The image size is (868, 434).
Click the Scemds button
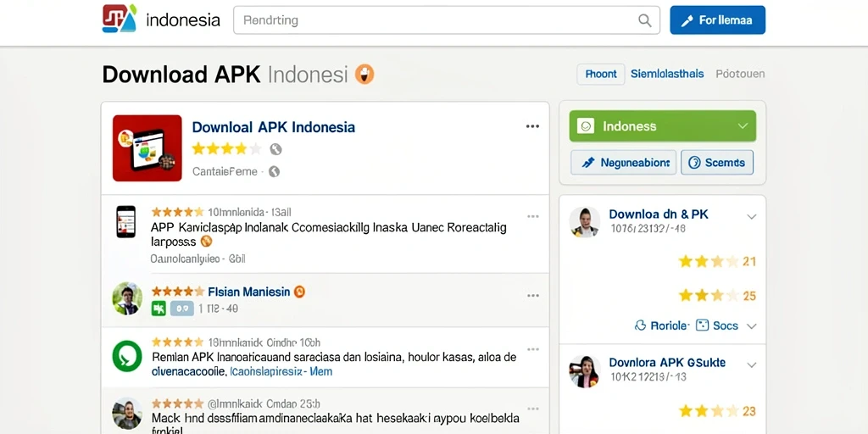(717, 163)
